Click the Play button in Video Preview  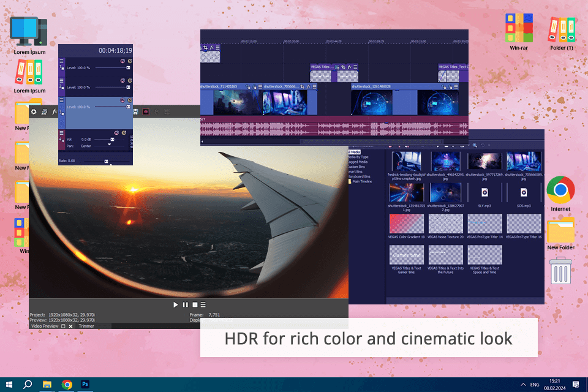pos(175,304)
